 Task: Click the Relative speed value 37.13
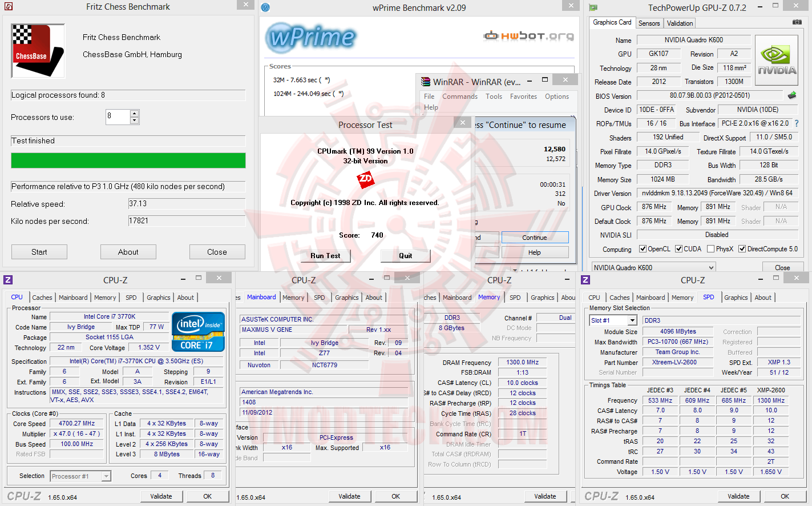187,204
